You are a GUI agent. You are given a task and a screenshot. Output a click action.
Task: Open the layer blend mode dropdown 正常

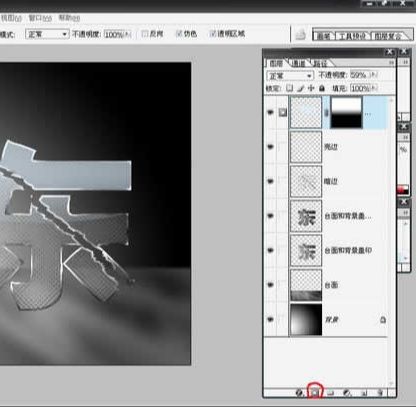(290, 76)
